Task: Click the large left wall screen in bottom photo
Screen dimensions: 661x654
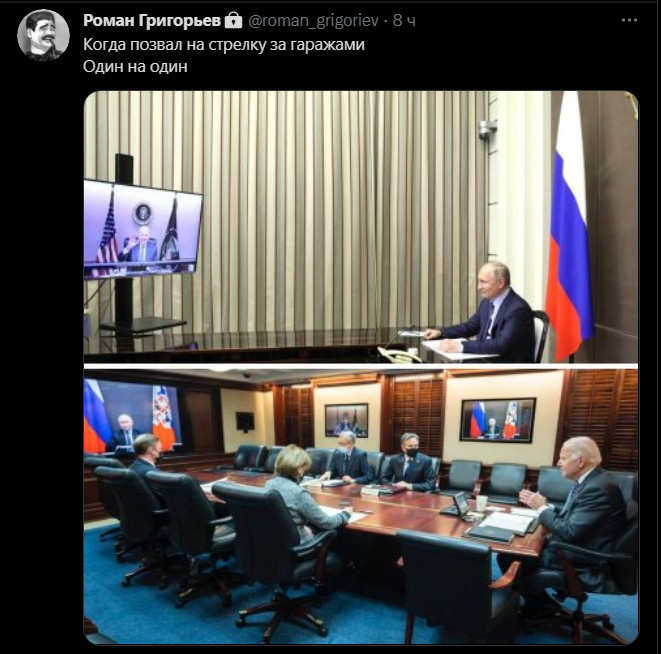Action: (x=133, y=416)
